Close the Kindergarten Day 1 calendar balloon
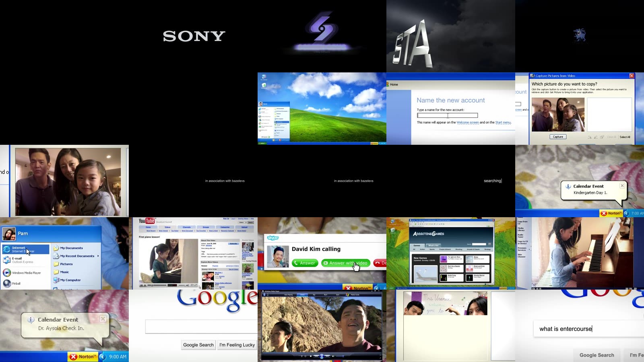This screenshot has width=644, height=362. pos(622,185)
